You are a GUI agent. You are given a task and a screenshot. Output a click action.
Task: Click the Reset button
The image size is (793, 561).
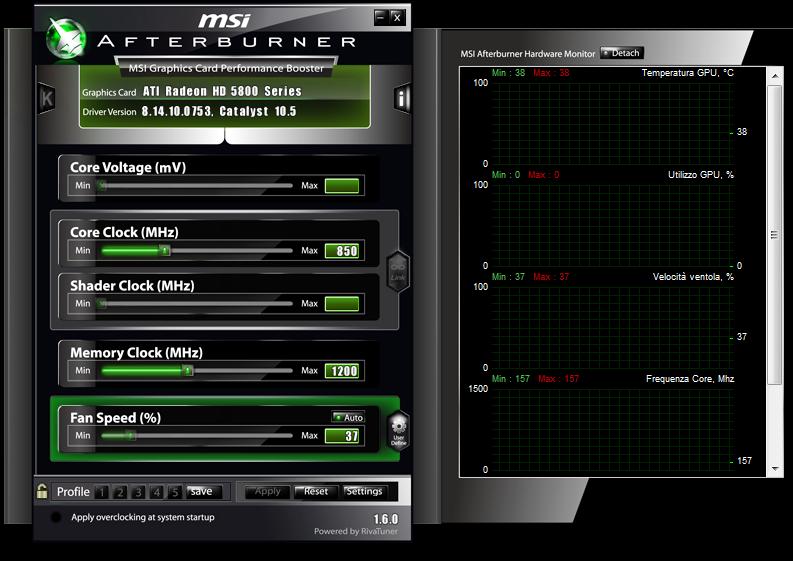pos(316,492)
